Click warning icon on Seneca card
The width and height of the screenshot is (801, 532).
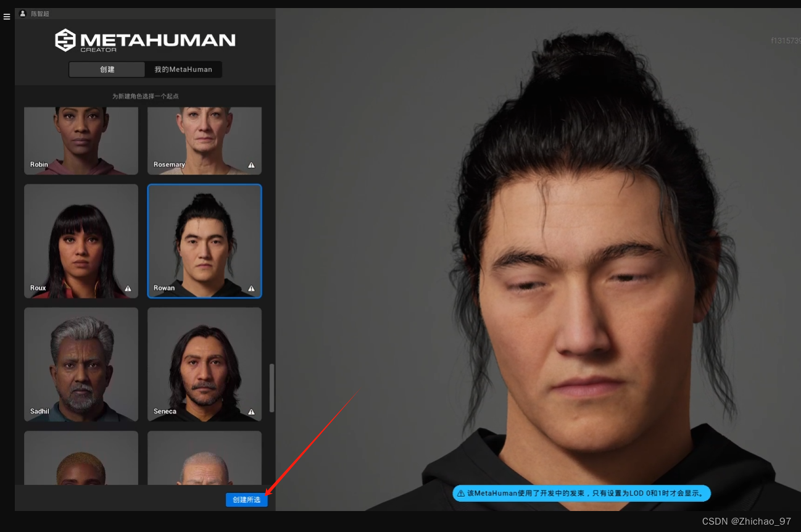click(x=251, y=412)
